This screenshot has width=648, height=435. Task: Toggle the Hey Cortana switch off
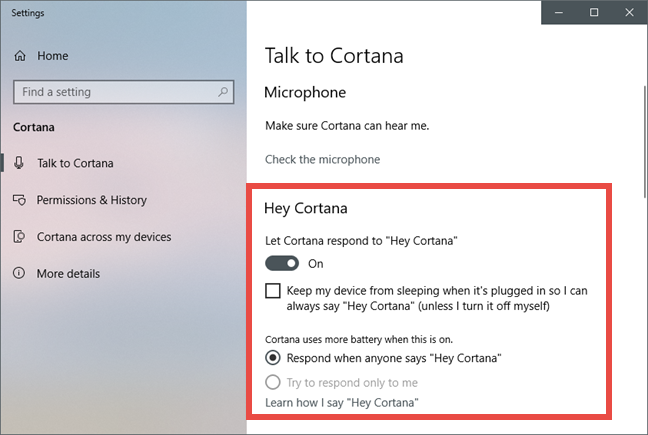(x=282, y=264)
